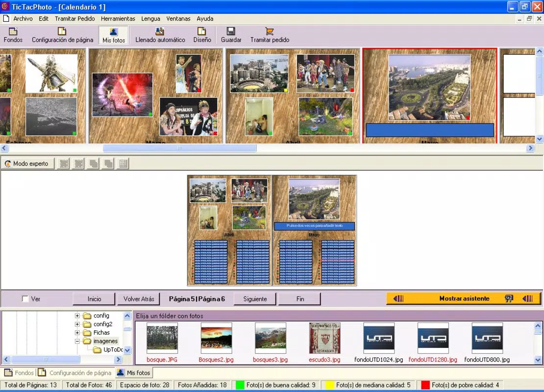This screenshot has height=392, width=544.
Task: Run Llenado automático from toolbar
Action: click(160, 35)
